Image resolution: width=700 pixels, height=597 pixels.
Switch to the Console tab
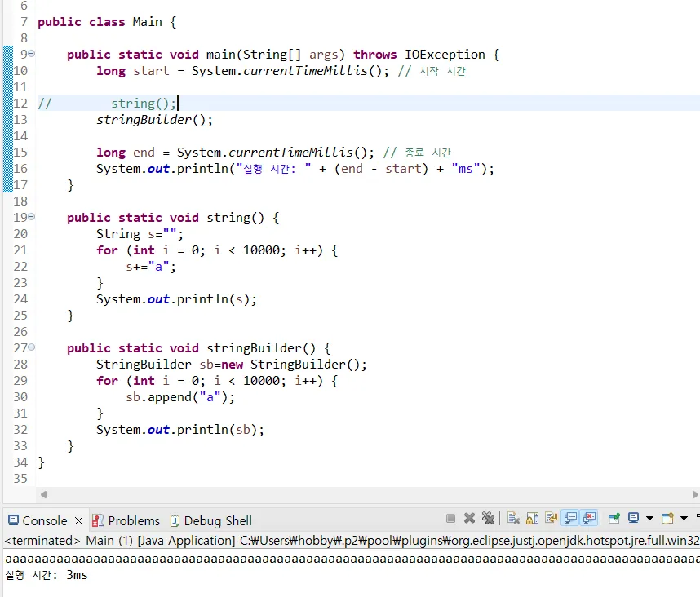pyautogui.click(x=44, y=520)
